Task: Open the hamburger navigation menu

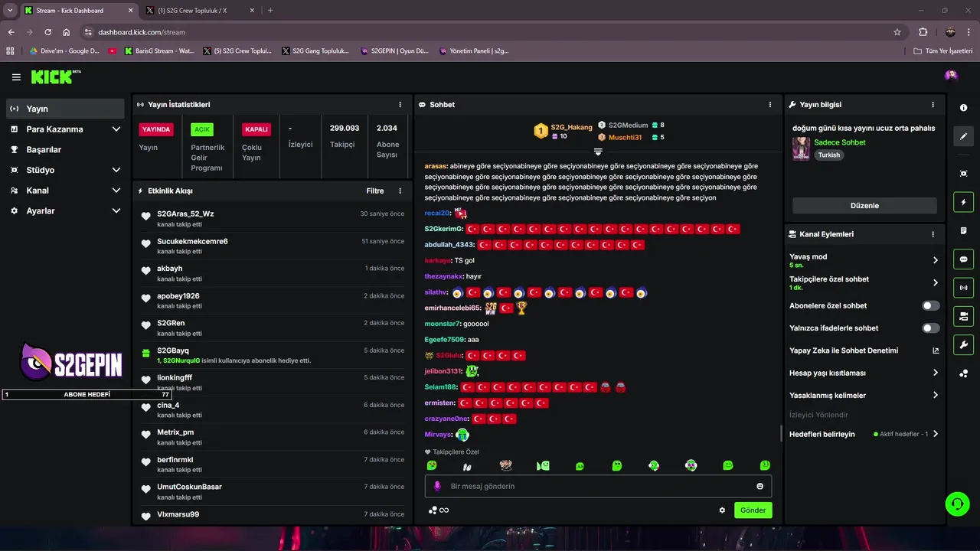Action: tap(16, 77)
